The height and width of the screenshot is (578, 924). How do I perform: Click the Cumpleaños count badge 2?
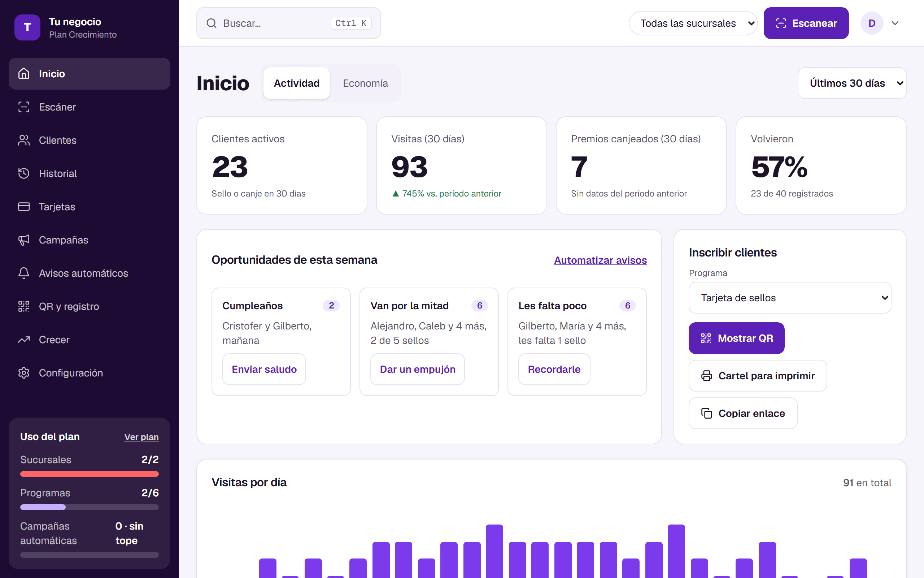pyautogui.click(x=331, y=306)
